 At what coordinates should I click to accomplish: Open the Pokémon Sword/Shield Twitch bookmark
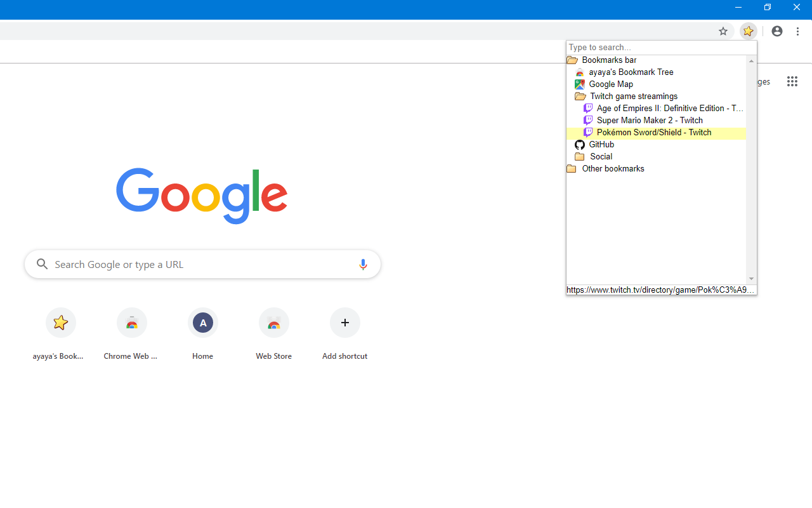coord(653,132)
